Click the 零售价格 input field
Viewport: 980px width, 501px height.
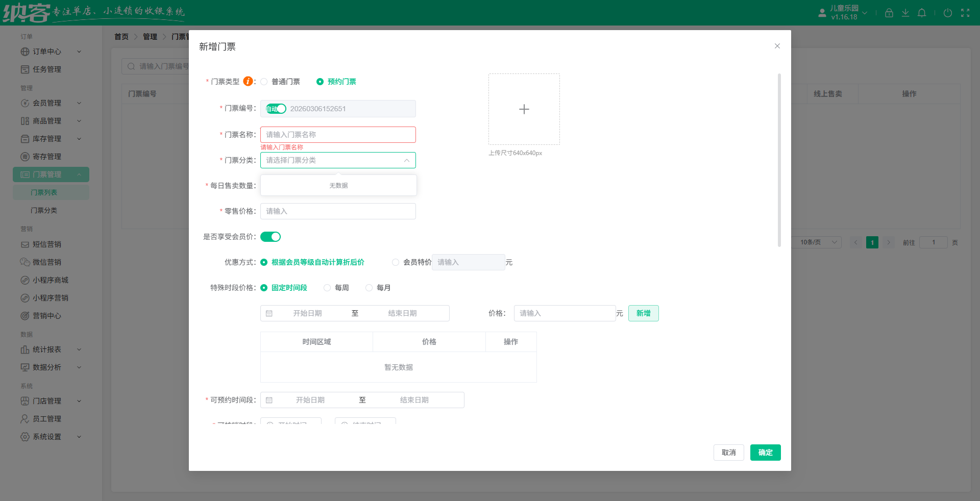[x=338, y=211]
